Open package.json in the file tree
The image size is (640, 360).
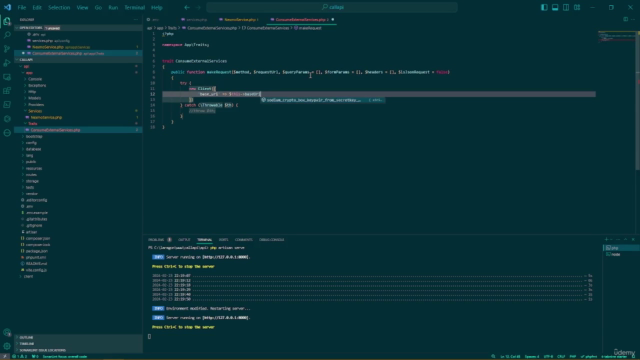point(37,251)
